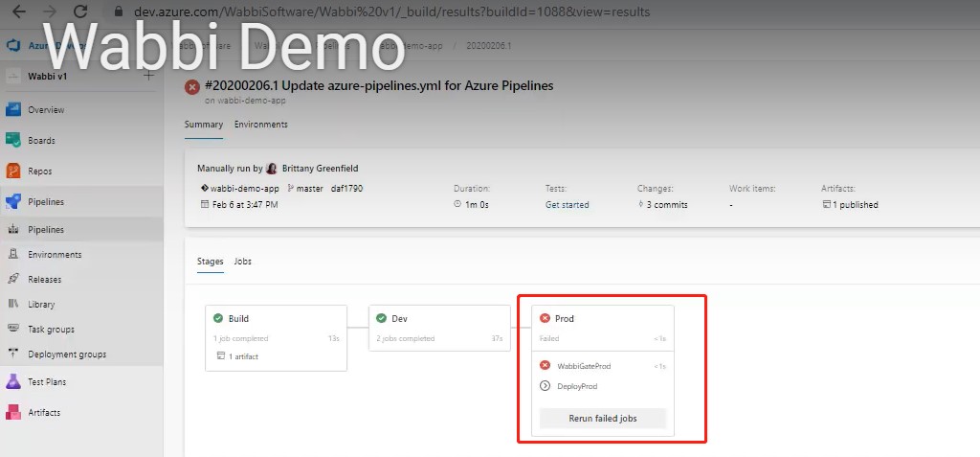Click the failed WabbiGateProd job icon

pos(545,366)
